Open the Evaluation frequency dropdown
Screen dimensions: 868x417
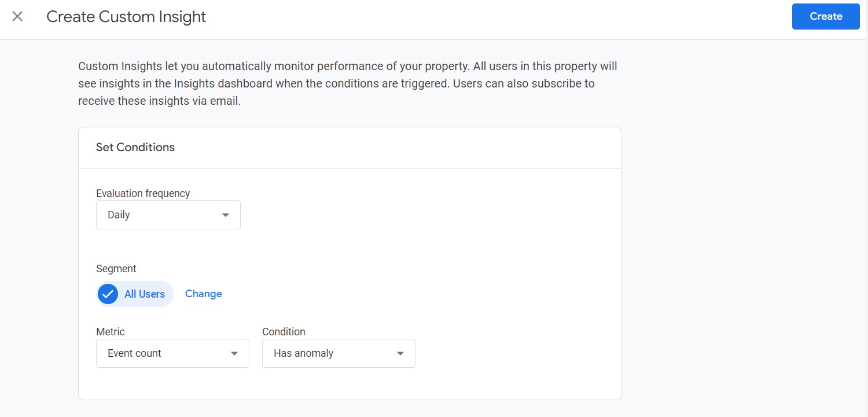[x=168, y=214]
